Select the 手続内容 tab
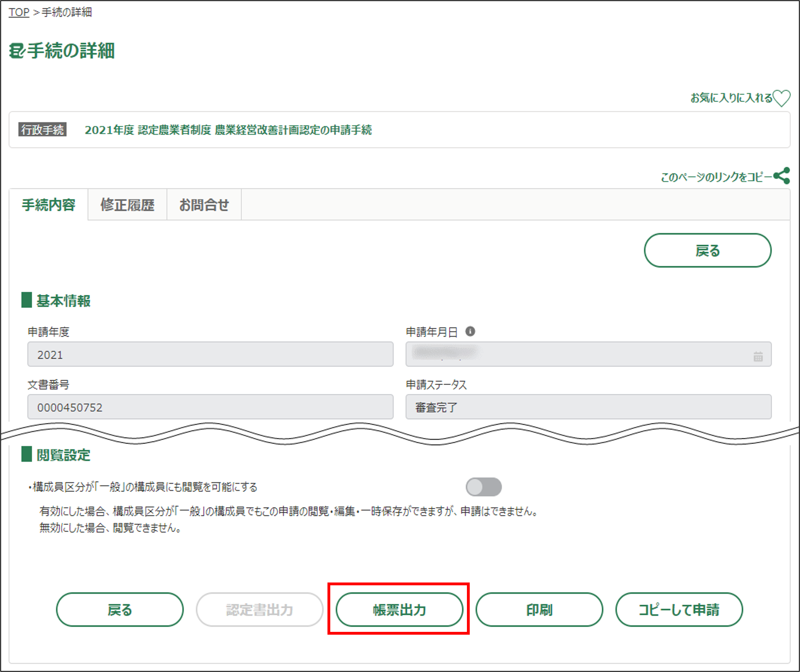 pyautogui.click(x=48, y=205)
